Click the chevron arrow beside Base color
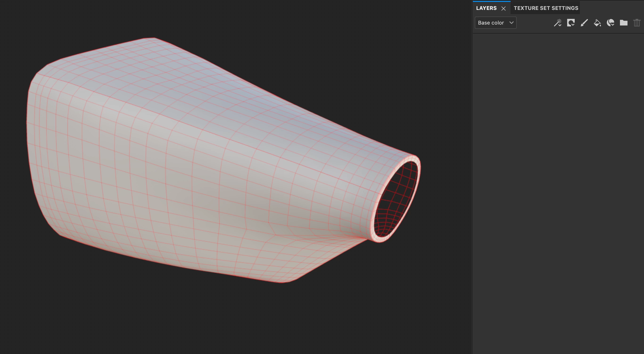Screen dimensions: 644x354 [512, 23]
